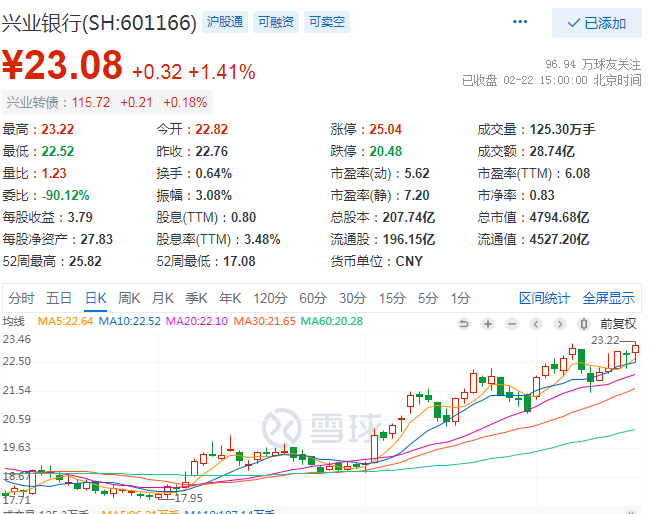Select the 年K chart tab
The height and width of the screenshot is (514, 665).
coord(230,298)
